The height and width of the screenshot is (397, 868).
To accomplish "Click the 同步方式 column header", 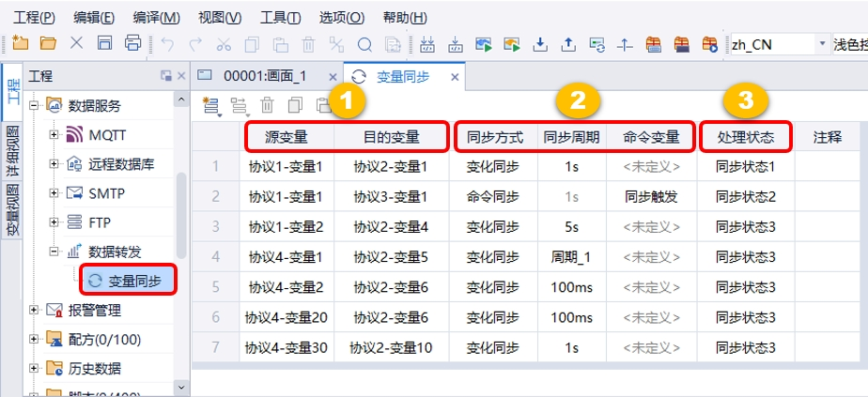I will [x=493, y=137].
